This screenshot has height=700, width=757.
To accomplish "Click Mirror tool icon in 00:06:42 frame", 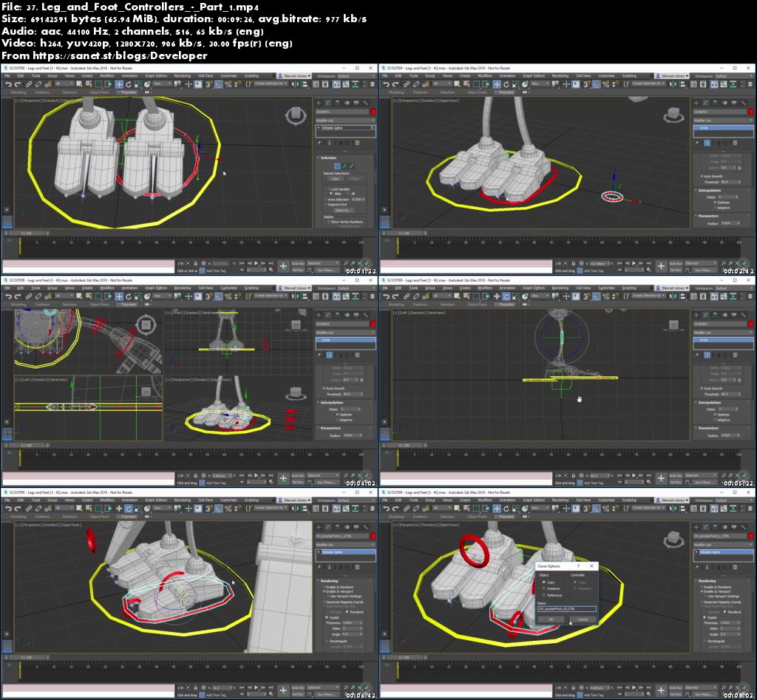I will click(294, 509).
